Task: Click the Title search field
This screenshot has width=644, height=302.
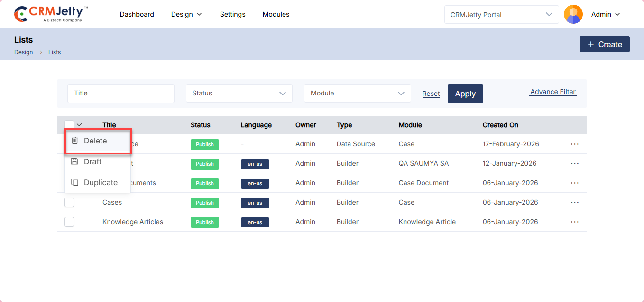Action: (x=121, y=94)
